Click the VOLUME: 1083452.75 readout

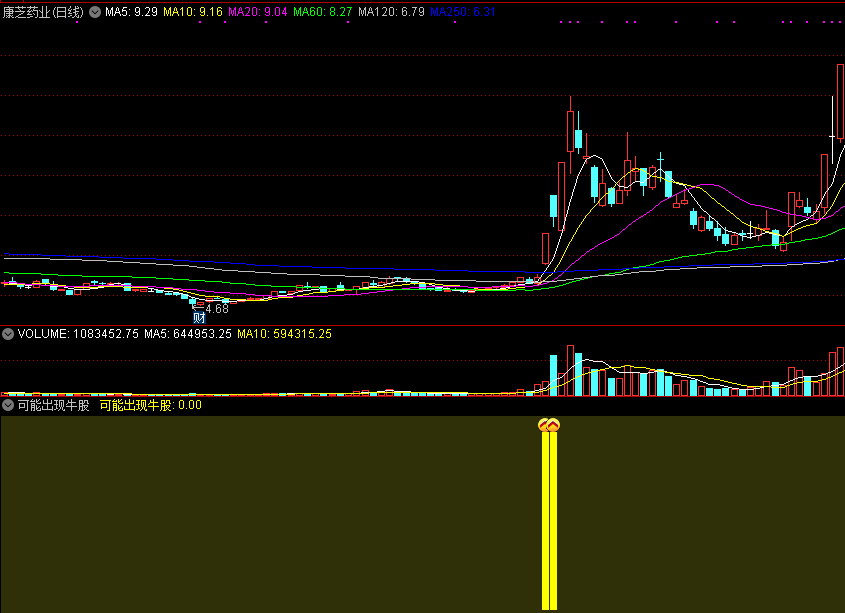(x=78, y=334)
